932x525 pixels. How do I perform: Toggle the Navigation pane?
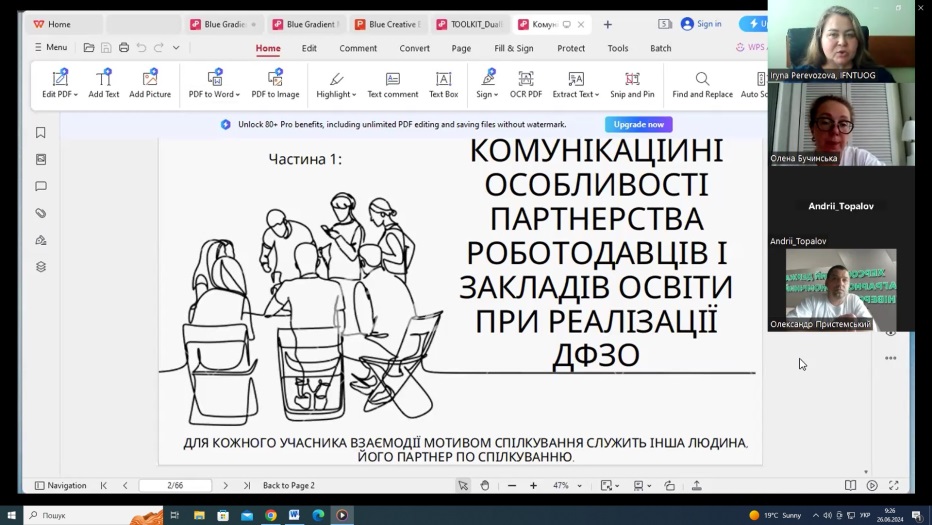(x=60, y=486)
